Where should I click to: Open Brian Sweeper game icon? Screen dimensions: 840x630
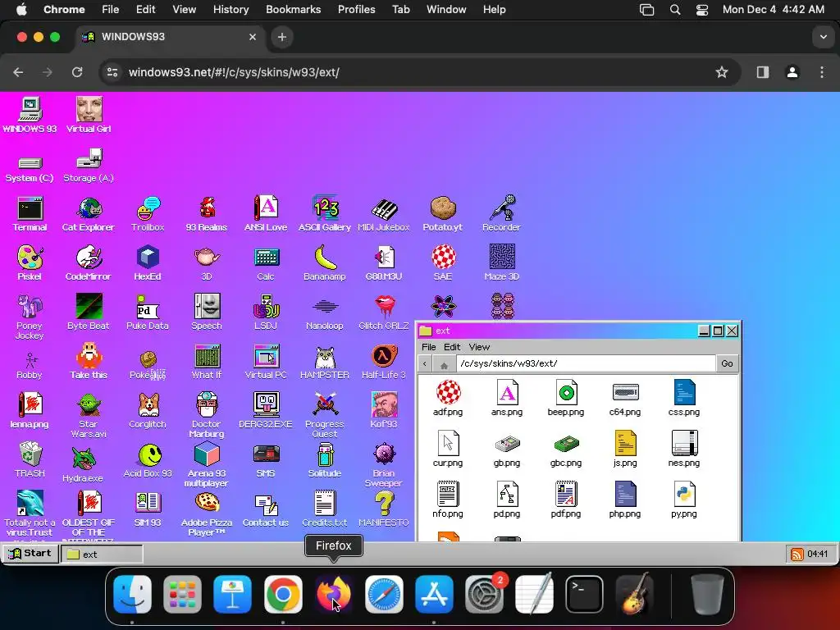[384, 464]
